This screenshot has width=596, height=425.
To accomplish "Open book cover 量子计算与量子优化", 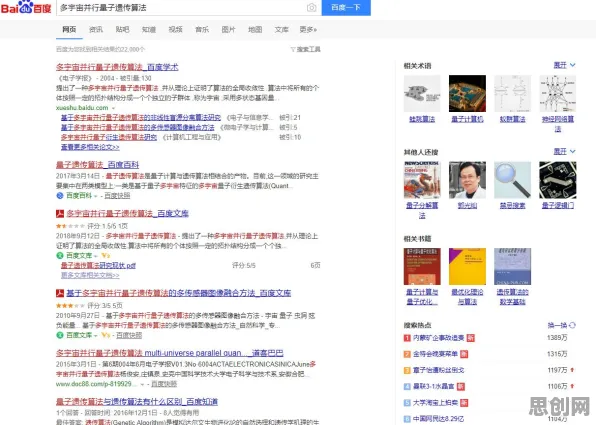I will pyautogui.click(x=422, y=266).
